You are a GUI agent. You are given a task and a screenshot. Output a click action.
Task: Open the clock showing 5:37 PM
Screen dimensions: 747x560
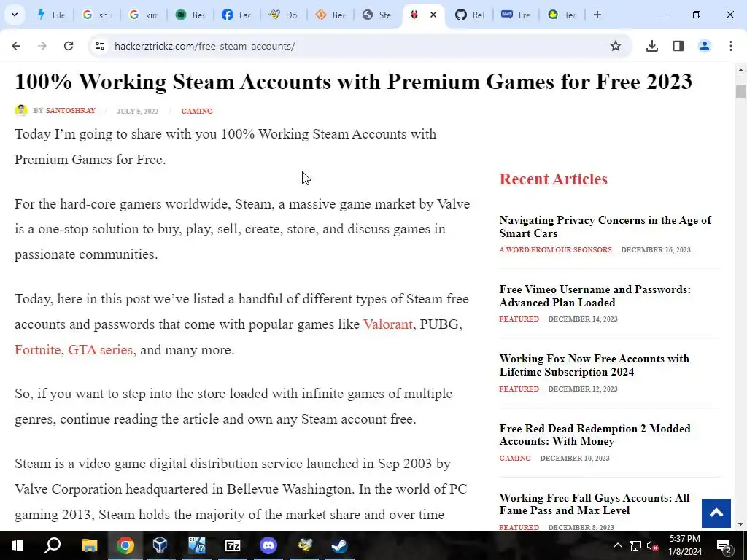[x=685, y=545]
